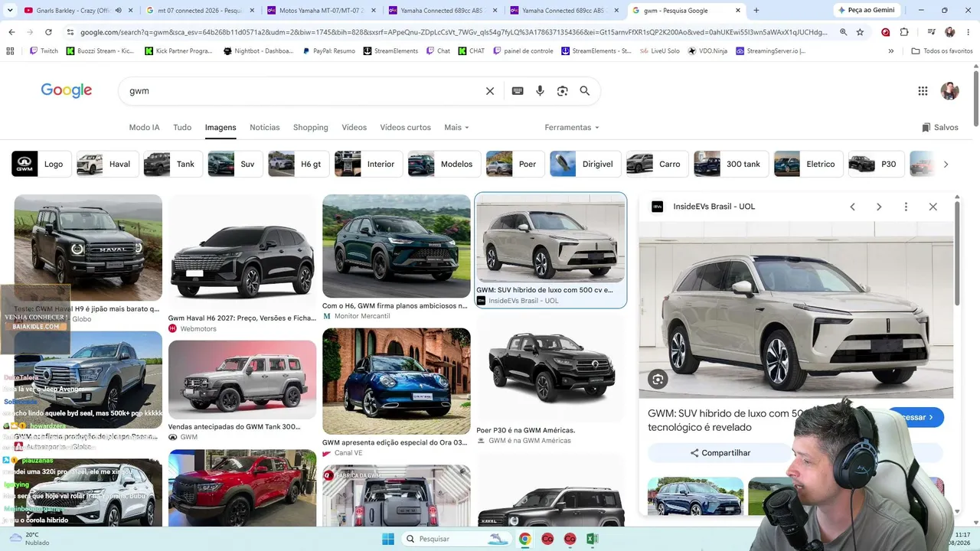Reload the Google results page
This screenshot has height=551, width=980.
[x=48, y=32]
